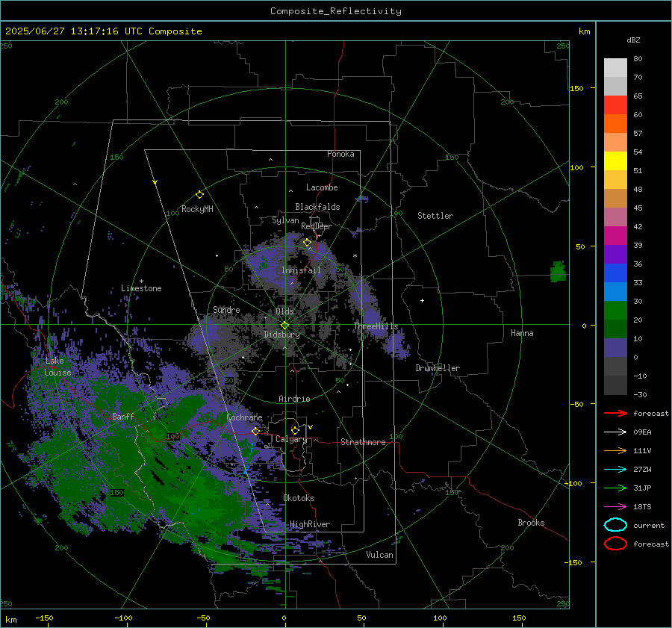Screen dimensions: 672x628
Task: Click the slate-purple swatch between 10 and 0
Action: tap(615, 348)
